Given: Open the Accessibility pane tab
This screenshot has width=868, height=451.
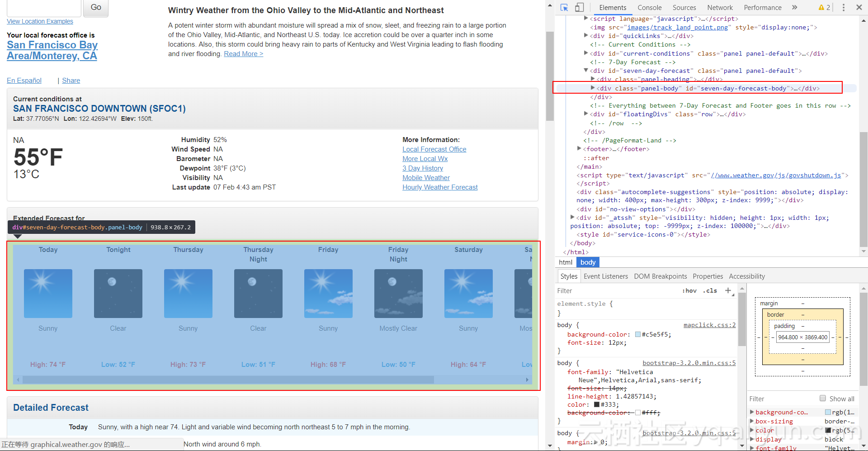Looking at the screenshot, I should (747, 276).
